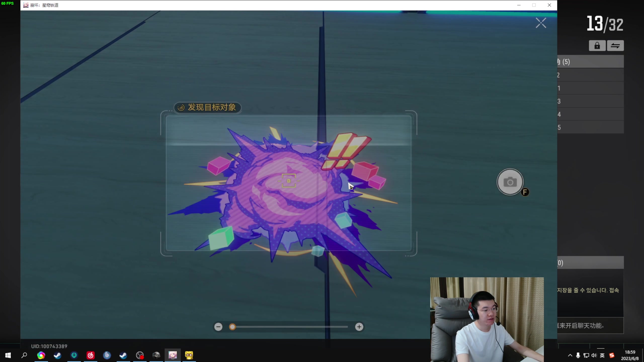
Task: Open the clock and calendar showing 18:59
Action: [x=630, y=355]
